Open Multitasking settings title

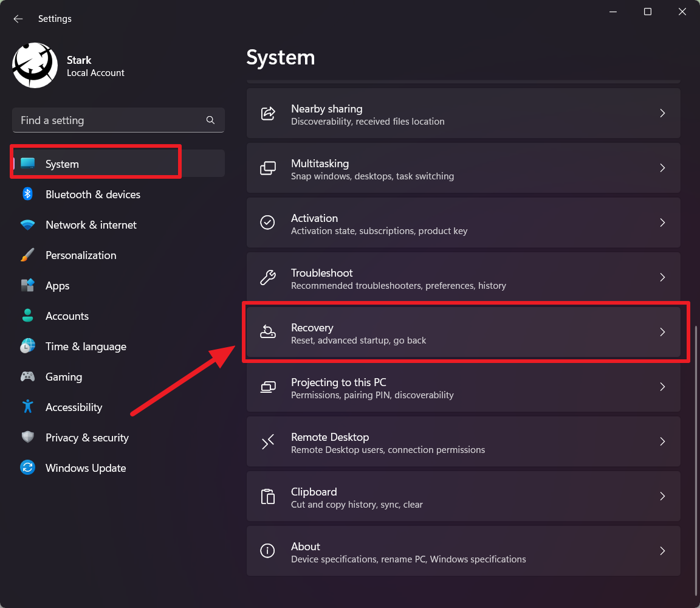(x=320, y=164)
